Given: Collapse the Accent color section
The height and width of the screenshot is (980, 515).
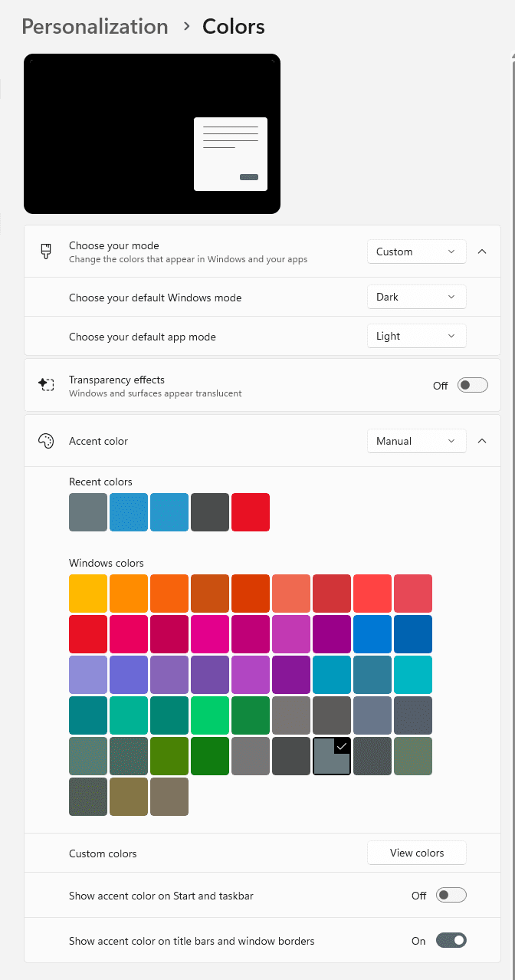Looking at the screenshot, I should (x=482, y=441).
